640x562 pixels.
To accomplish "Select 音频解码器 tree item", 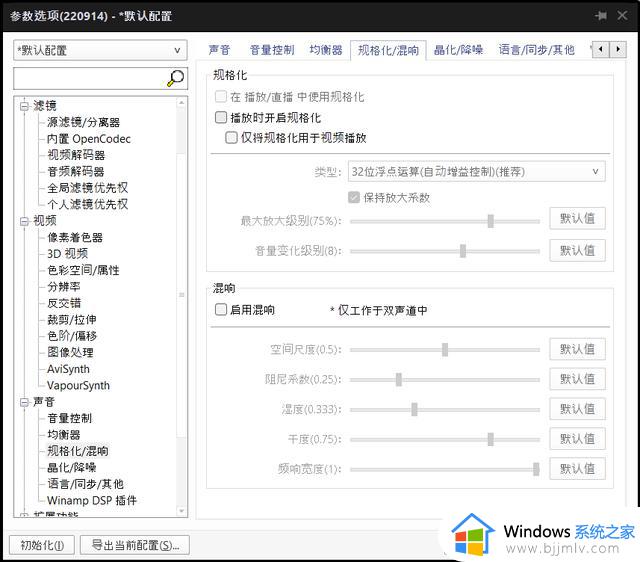I will [76, 171].
